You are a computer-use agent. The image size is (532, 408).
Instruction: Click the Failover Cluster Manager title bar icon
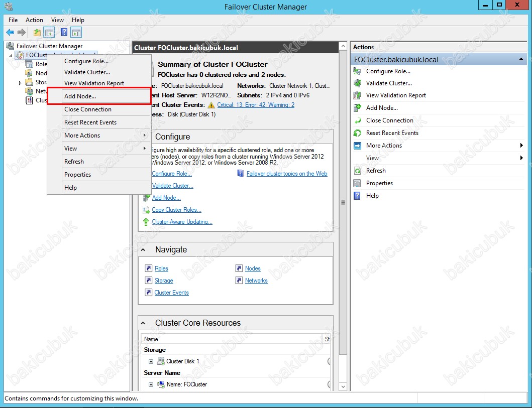coord(9,6)
